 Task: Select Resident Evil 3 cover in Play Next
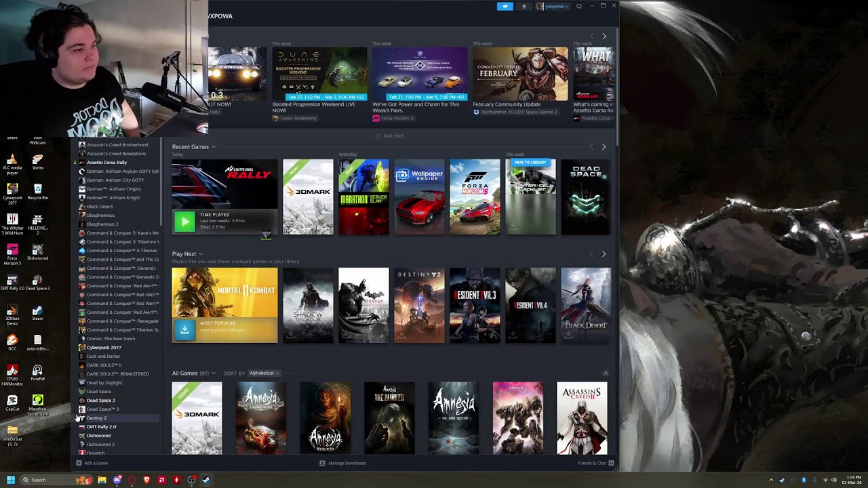(475, 305)
